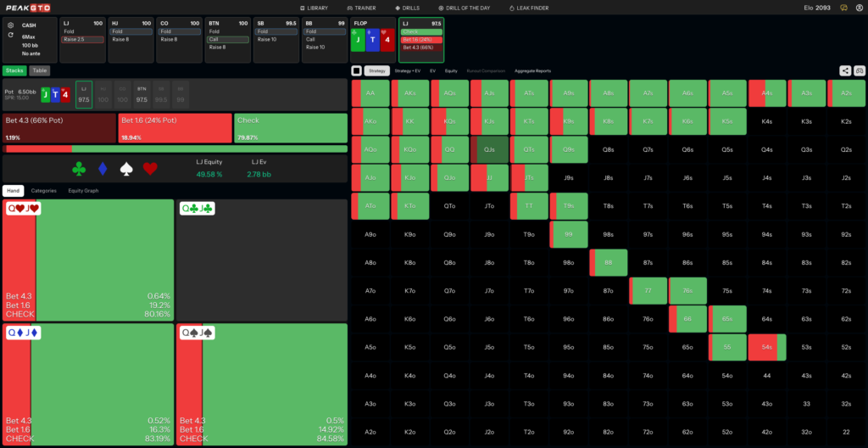Open DRILL OF THE DAY
The height and width of the screenshot is (448, 868).
(x=464, y=8)
